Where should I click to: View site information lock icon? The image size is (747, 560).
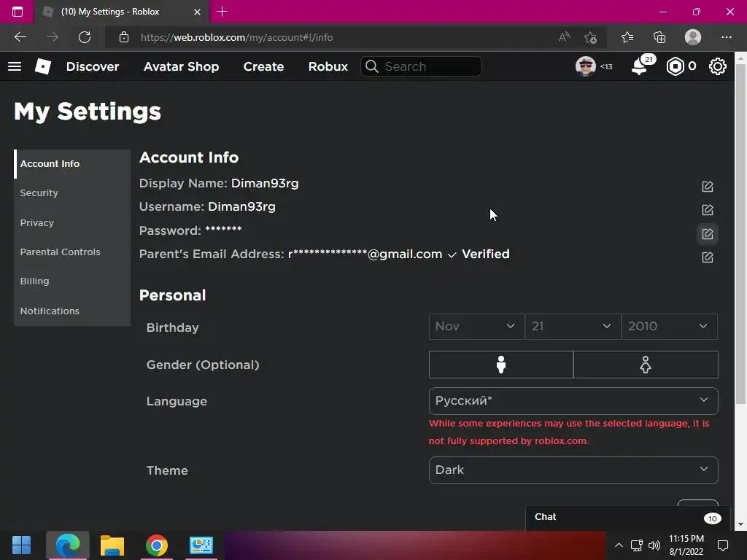[124, 37]
